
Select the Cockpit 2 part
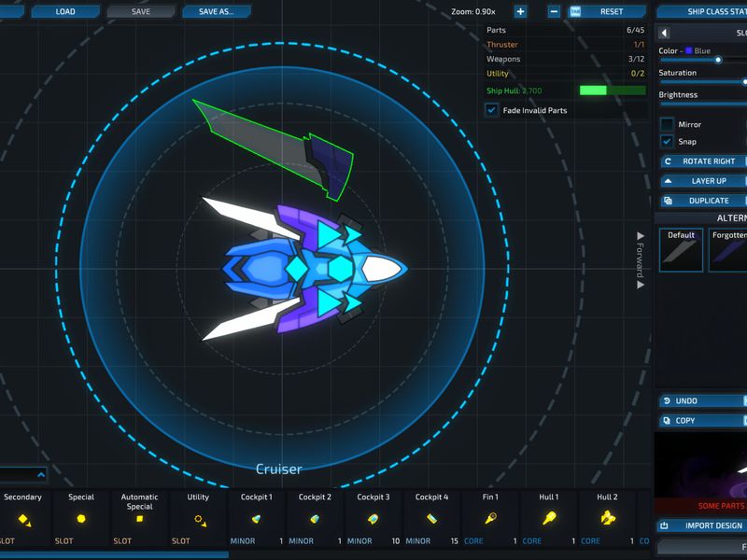tap(315, 519)
